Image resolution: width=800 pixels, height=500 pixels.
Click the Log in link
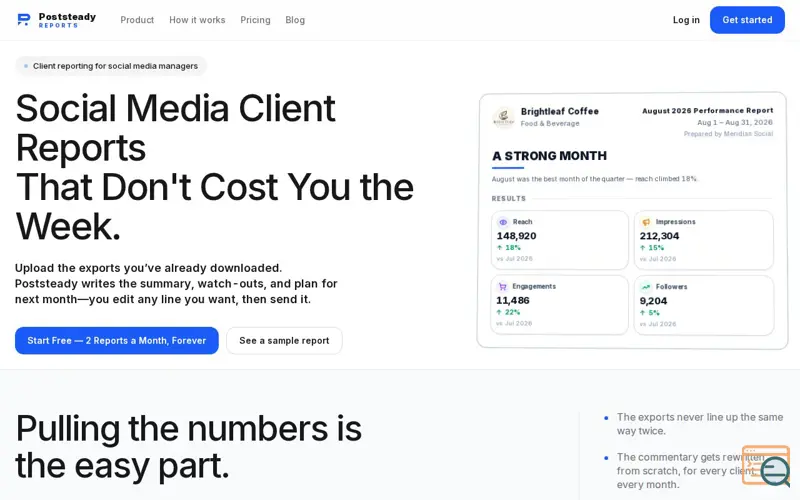(x=686, y=20)
